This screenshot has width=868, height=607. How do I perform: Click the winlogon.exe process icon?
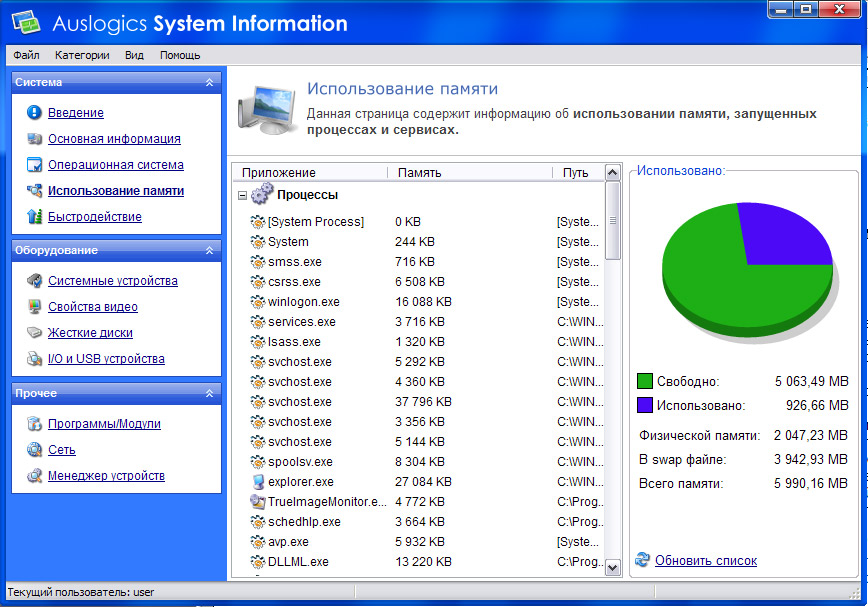click(257, 302)
